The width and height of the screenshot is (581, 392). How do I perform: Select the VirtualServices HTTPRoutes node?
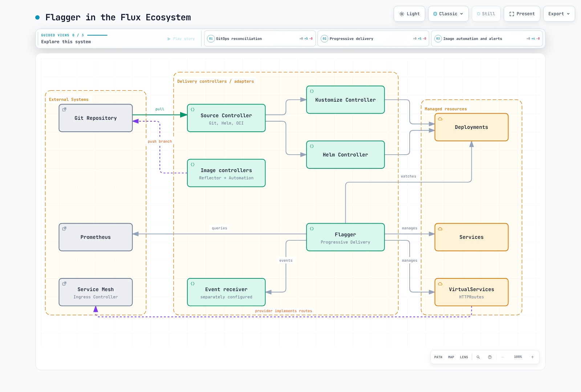click(471, 292)
